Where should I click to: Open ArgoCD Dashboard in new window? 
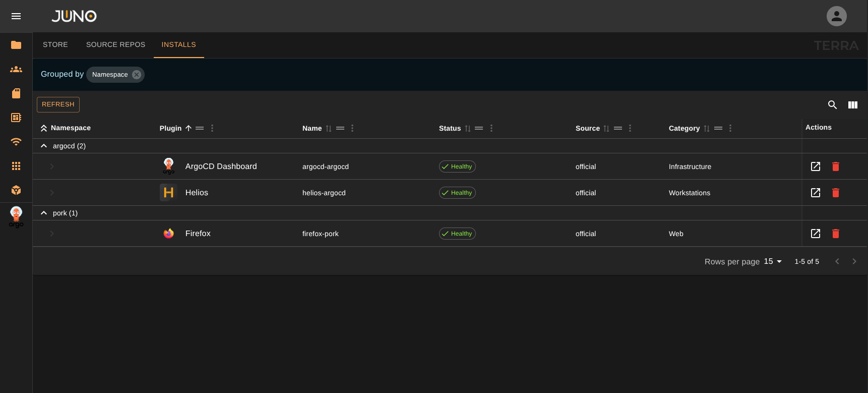(815, 166)
